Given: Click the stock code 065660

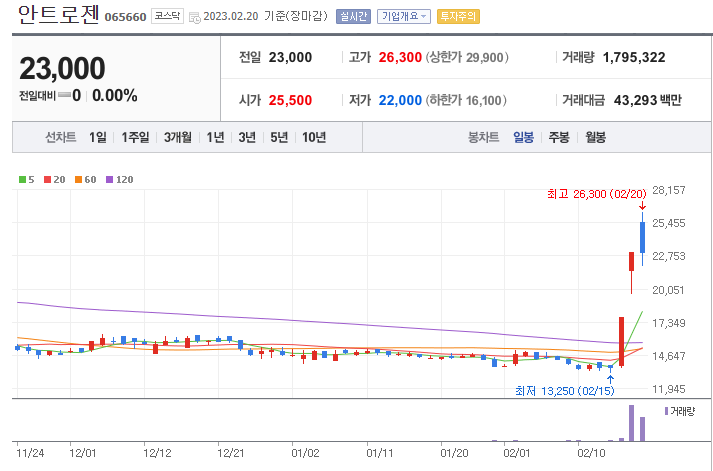Looking at the screenshot, I should point(126,17).
